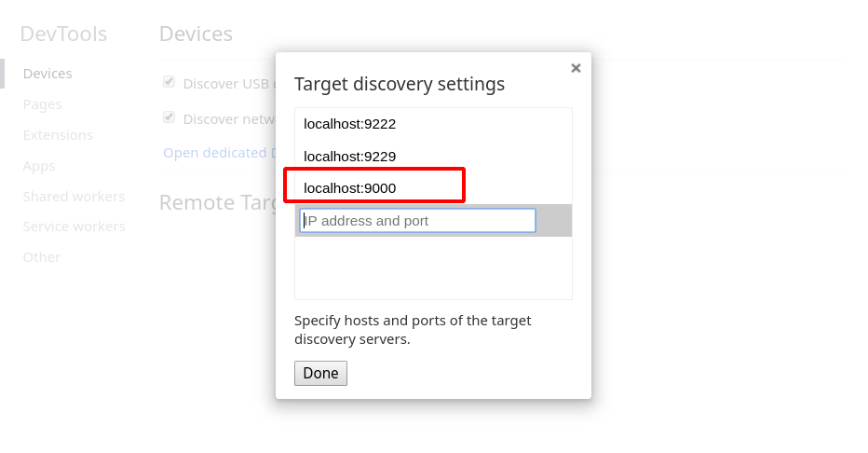Open the Pages sidebar section
The width and height of the screenshot is (868, 453).
[43, 104]
